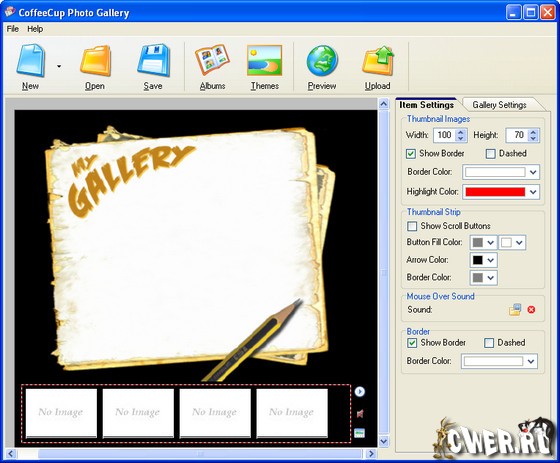Select the Item Settings tab

(426, 105)
